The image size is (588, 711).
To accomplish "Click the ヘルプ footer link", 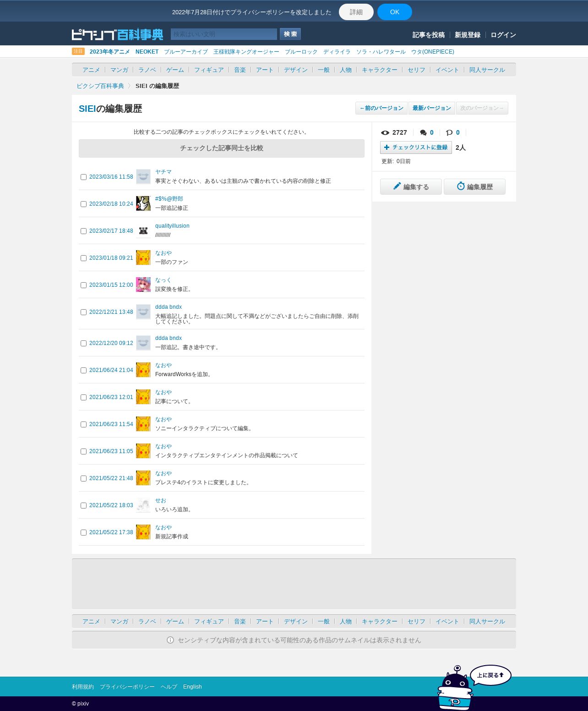I will coord(169,687).
